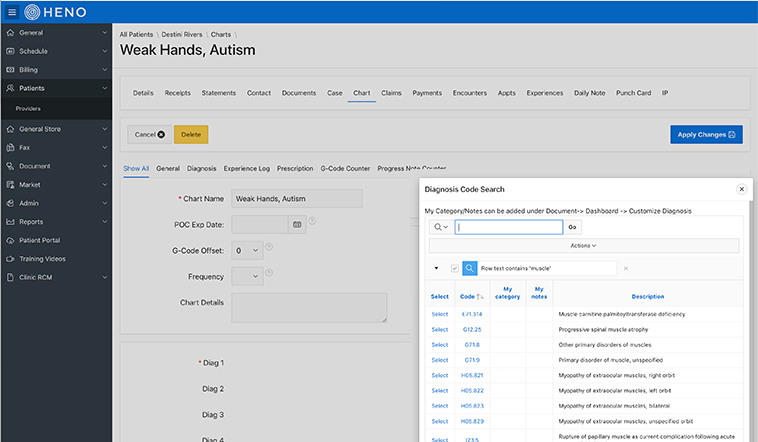Close the Diagnosis Code Search dialog
Viewport: 758px width, 442px height.
pyautogui.click(x=742, y=189)
